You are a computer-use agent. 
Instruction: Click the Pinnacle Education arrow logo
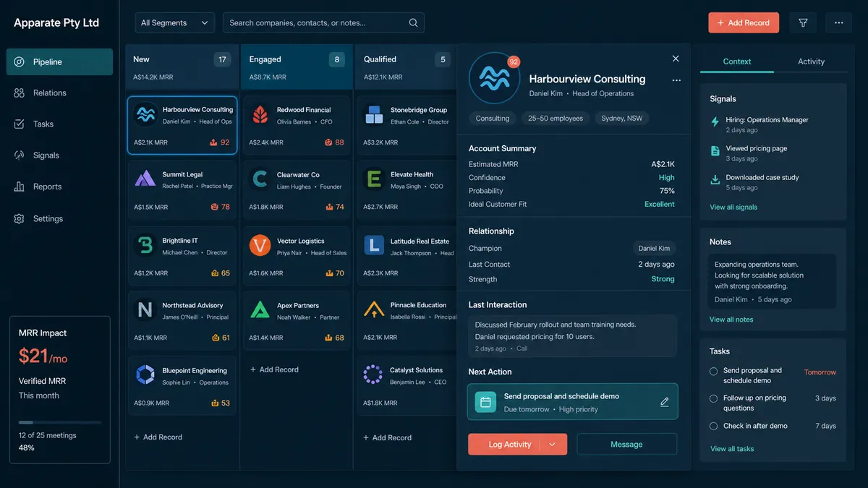(373, 310)
